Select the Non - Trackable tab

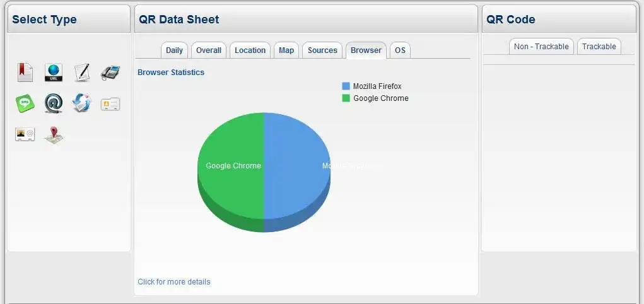click(x=541, y=47)
